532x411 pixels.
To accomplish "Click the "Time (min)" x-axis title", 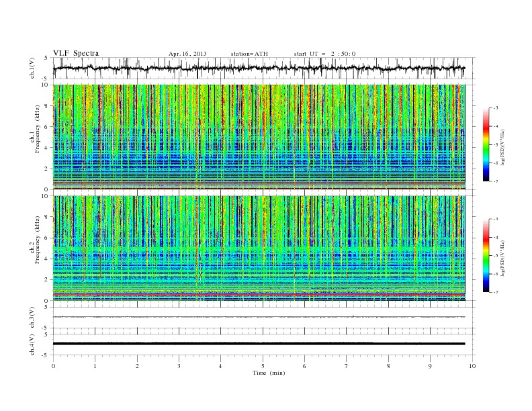I will point(269,373).
